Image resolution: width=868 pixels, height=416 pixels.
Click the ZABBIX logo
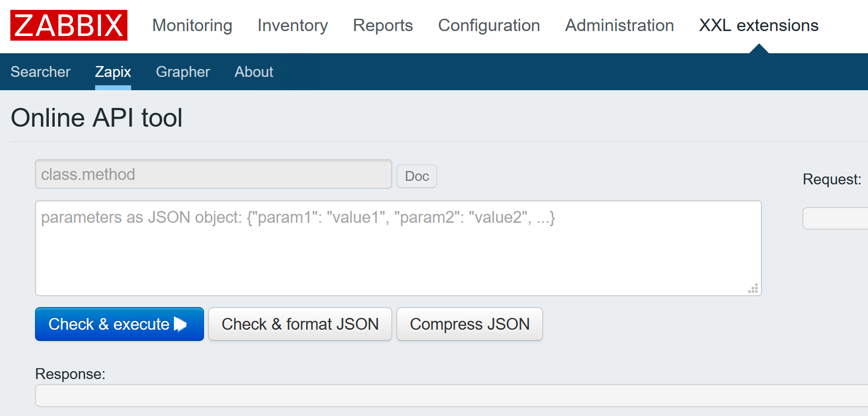coord(69,25)
